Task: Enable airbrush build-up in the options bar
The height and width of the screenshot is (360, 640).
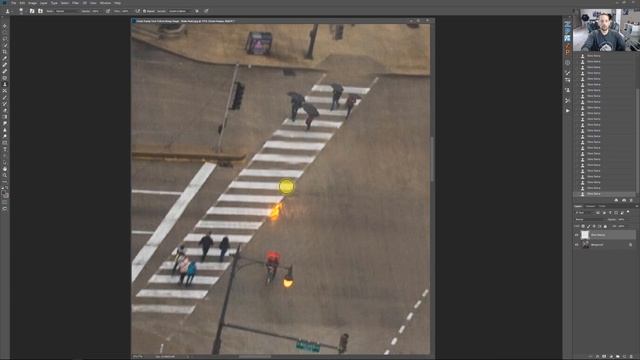Action: [x=138, y=11]
